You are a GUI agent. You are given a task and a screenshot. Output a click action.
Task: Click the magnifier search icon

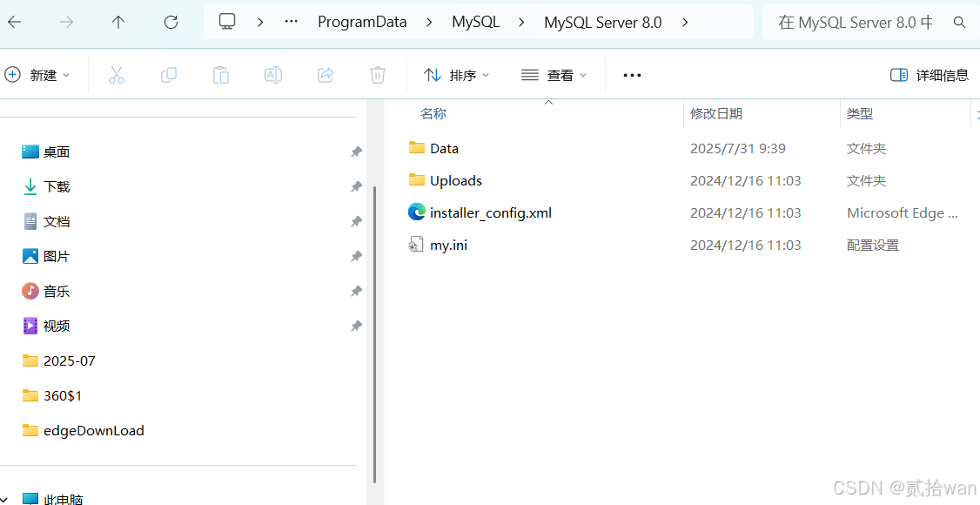coord(959,23)
